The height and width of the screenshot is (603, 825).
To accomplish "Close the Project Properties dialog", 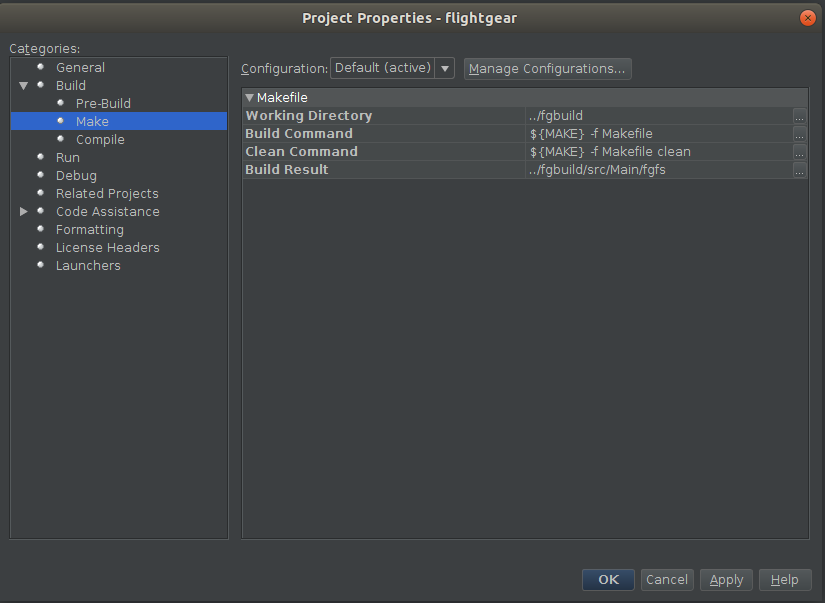I will coord(807,18).
